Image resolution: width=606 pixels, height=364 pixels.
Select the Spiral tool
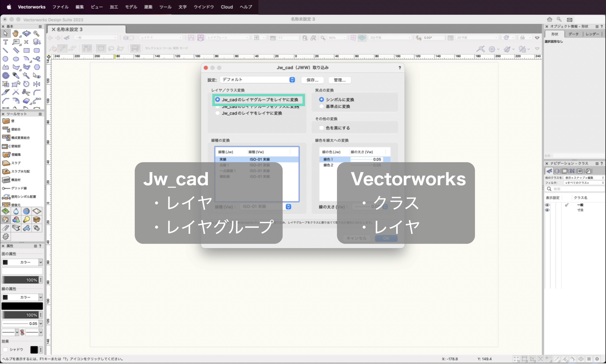(x=5, y=76)
